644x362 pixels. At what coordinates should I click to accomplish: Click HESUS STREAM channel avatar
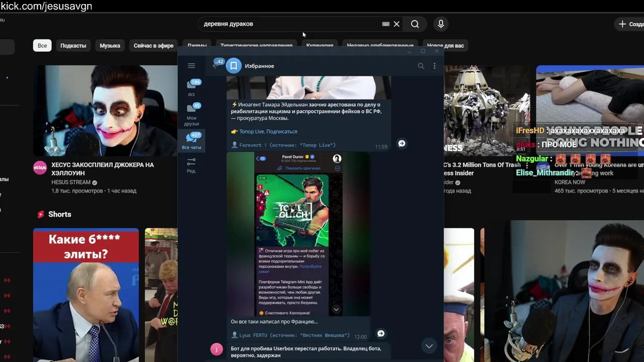point(40,168)
